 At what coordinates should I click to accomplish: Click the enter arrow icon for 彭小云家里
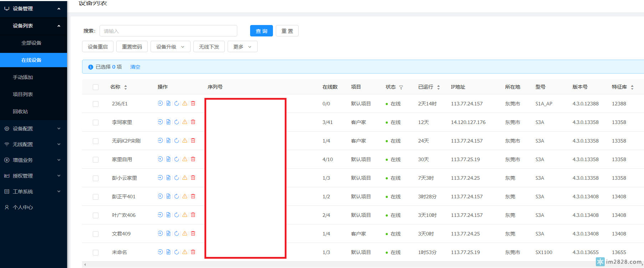[x=160, y=178]
